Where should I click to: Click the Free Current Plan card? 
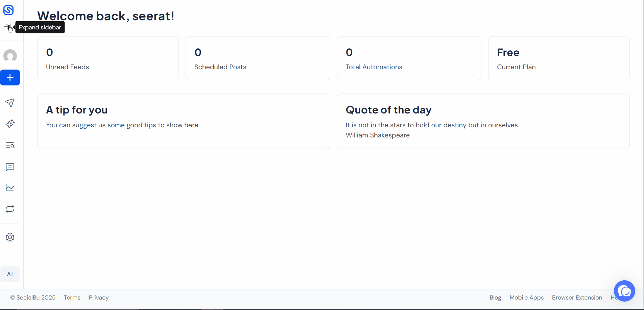tap(558, 58)
